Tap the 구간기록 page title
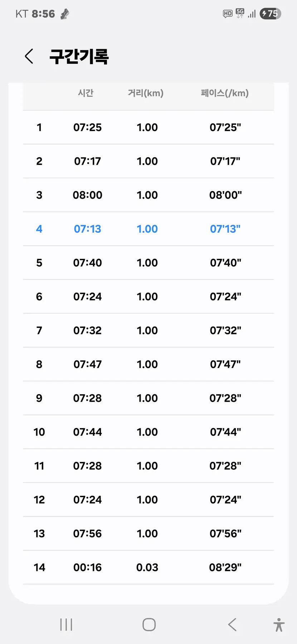297x644 pixels. tap(79, 57)
